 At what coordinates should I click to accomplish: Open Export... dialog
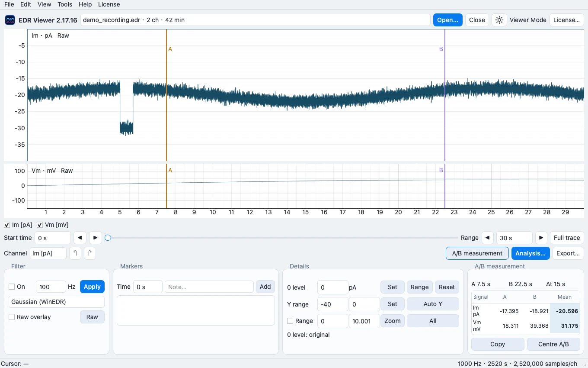[568, 253]
